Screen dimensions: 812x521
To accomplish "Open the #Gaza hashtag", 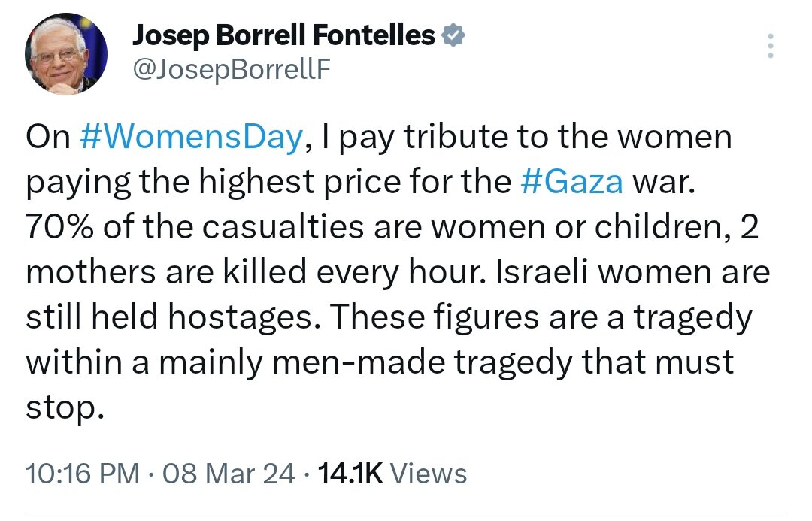I will click(x=571, y=183).
